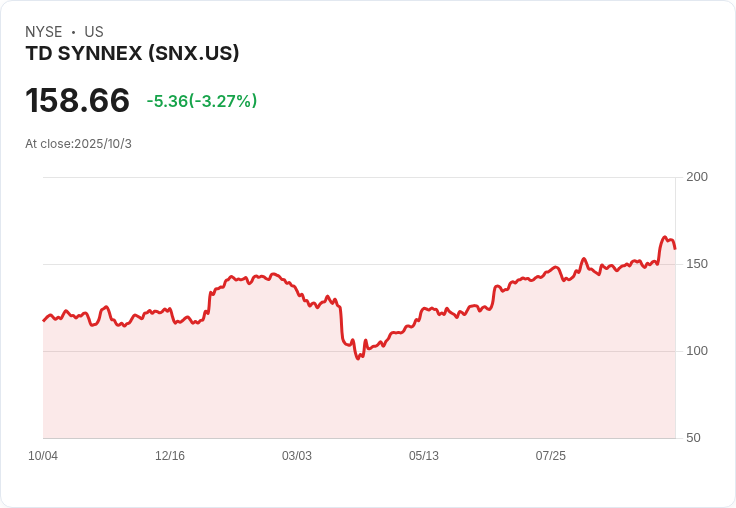The width and height of the screenshot is (736, 508).
Task: Click the 150 y-axis price label
Action: (697, 264)
